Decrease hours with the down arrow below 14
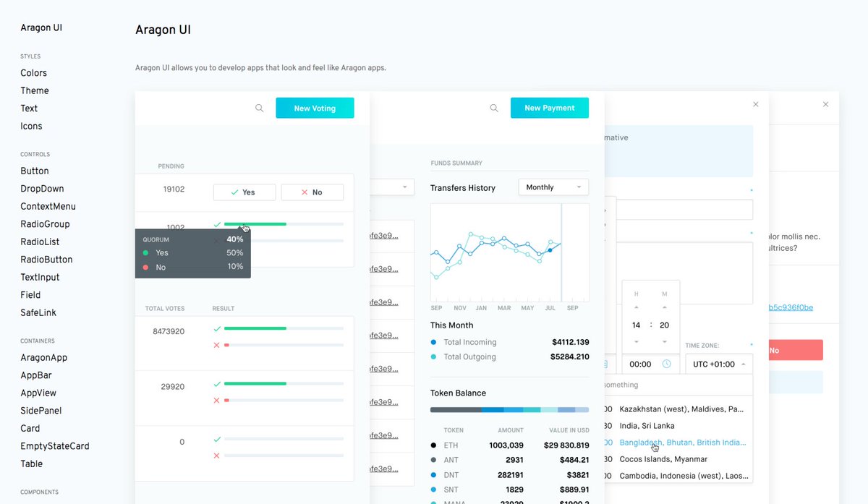868x504 pixels. tap(637, 341)
